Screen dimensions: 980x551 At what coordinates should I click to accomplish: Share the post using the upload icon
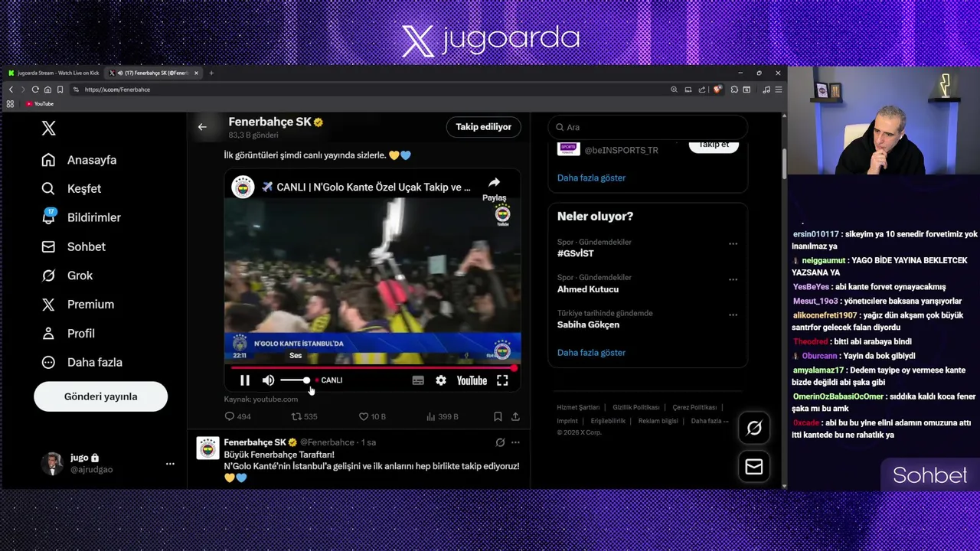point(515,416)
